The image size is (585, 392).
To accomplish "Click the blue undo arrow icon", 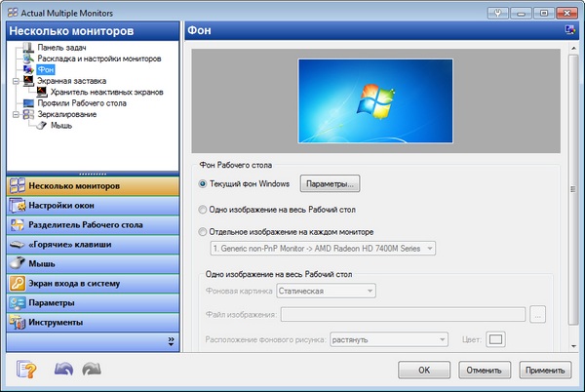I will tap(64, 370).
